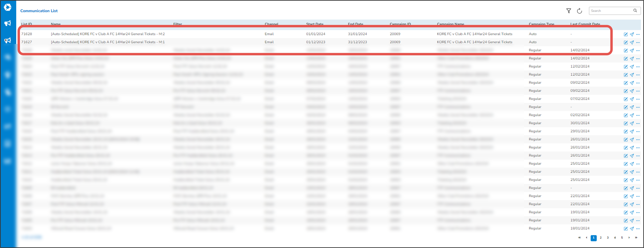This screenshot has height=248, width=644.
Task: Edit list 71628 with the pencil icon
Action: tap(625, 34)
